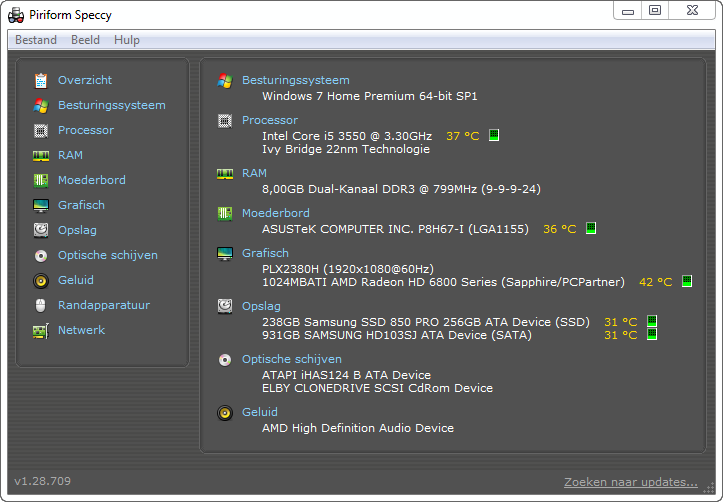Open the Bestand menu

[x=36, y=40]
